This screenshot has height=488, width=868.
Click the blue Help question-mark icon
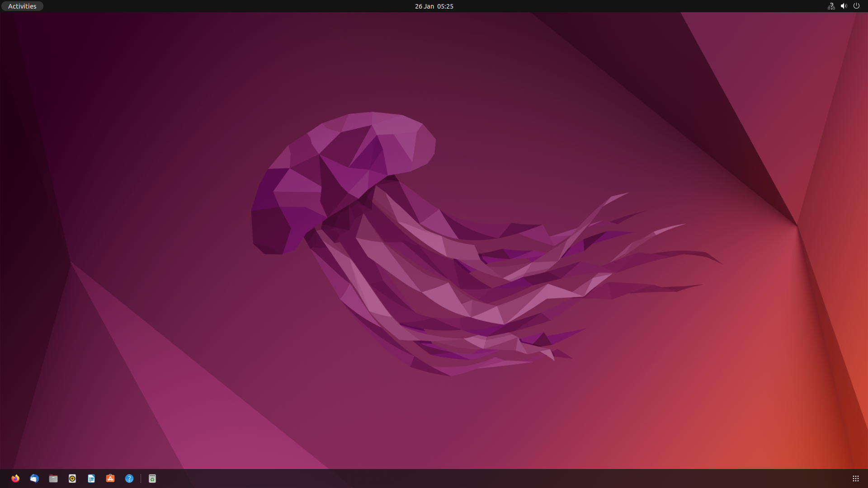(129, 479)
